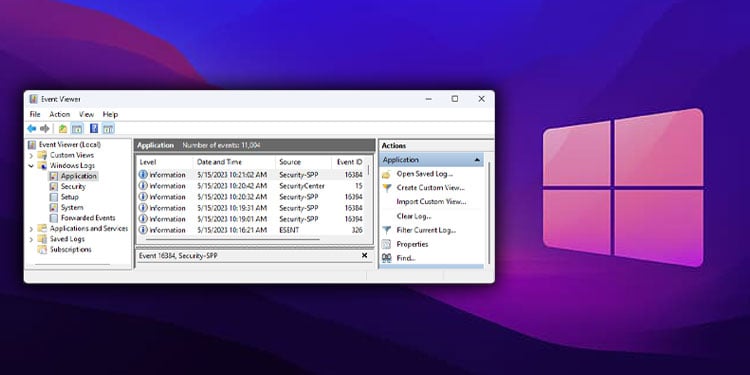
Task: Collapse the Windows Logs tree node
Action: point(32,166)
